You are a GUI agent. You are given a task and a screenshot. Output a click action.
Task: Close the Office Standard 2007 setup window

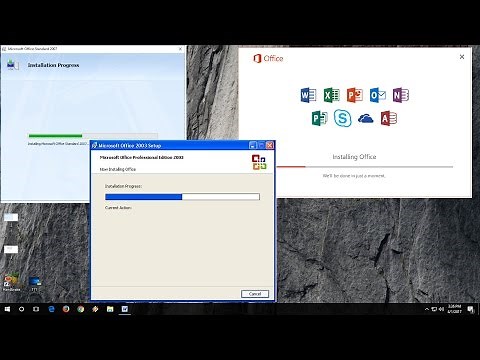(180, 49)
